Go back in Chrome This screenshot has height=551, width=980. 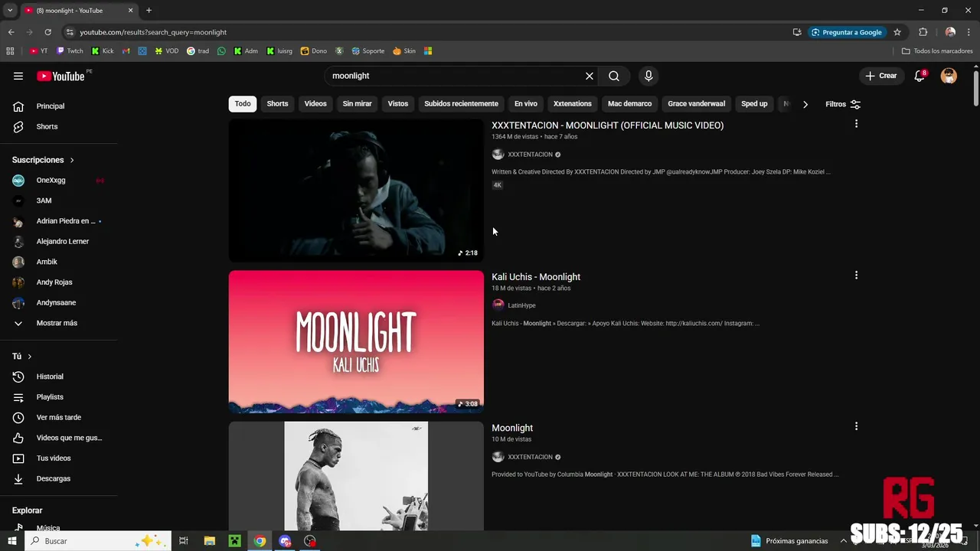point(11,32)
